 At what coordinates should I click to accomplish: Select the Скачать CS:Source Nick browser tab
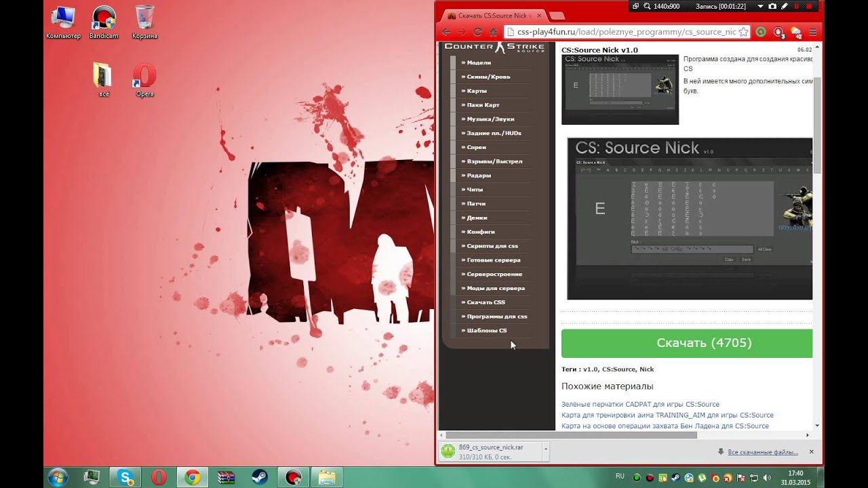point(494,15)
